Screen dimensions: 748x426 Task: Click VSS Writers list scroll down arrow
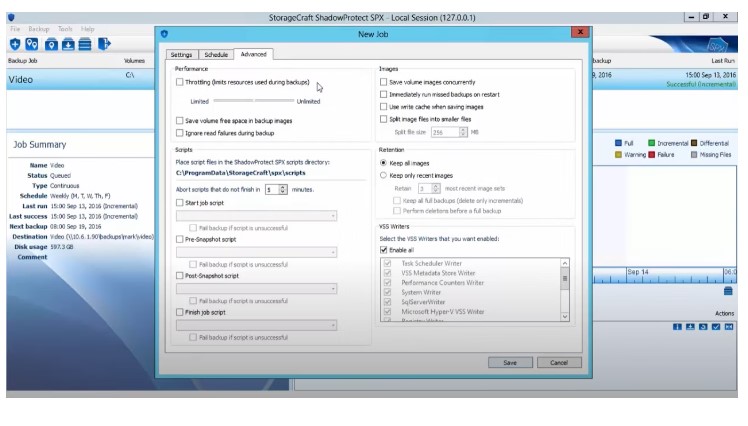point(565,317)
